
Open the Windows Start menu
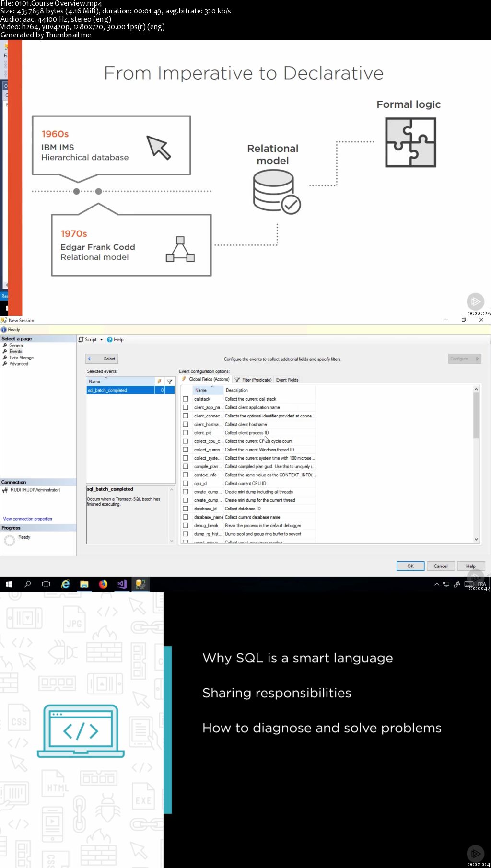click(x=9, y=584)
